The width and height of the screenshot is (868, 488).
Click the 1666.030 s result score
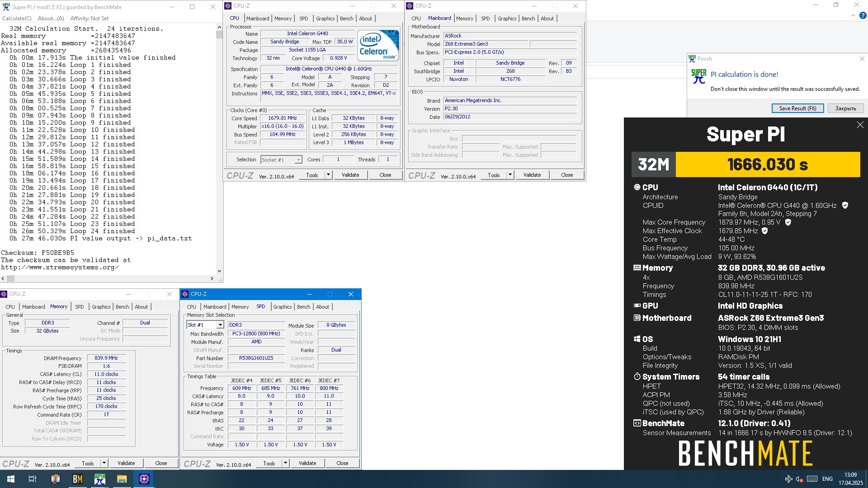(x=767, y=164)
